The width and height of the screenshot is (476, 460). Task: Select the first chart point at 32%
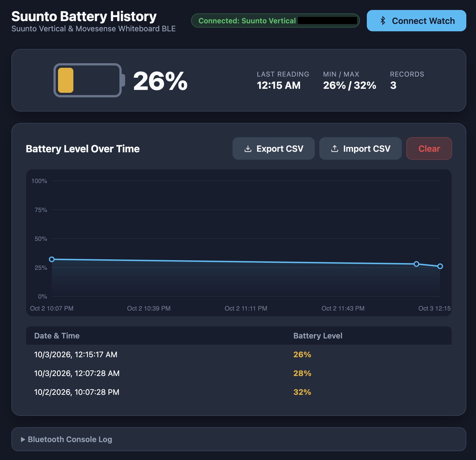[52, 259]
